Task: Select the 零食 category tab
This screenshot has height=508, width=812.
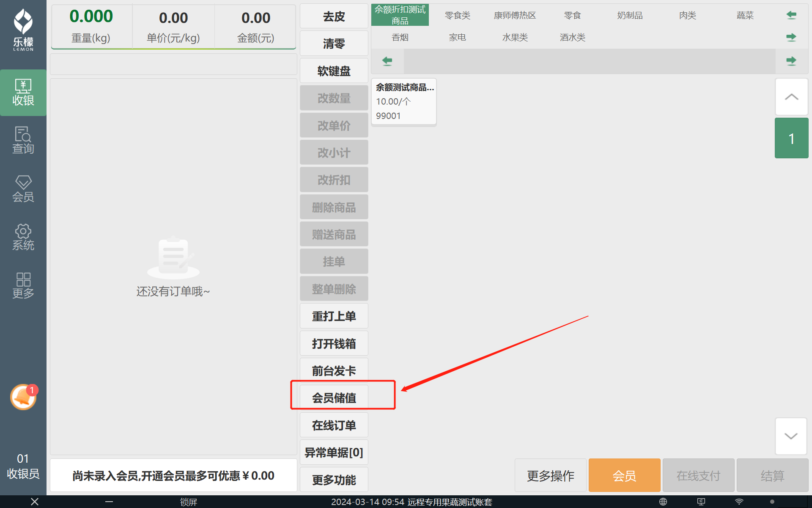Action: [x=573, y=15]
